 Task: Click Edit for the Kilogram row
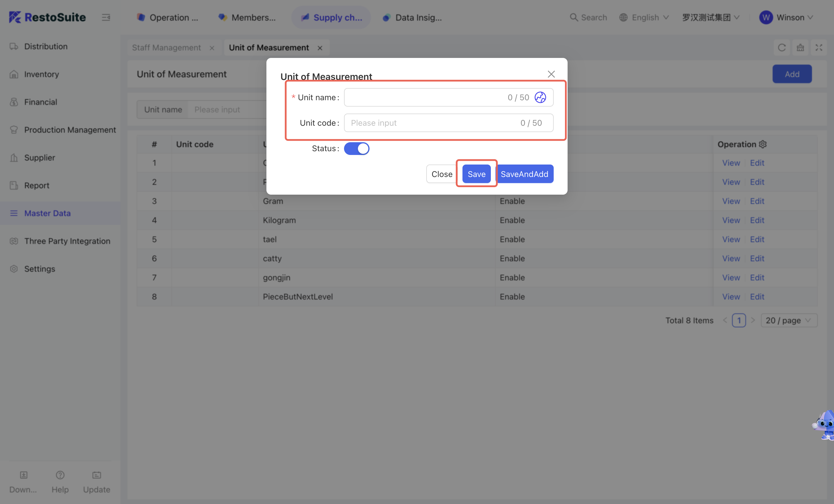click(757, 220)
